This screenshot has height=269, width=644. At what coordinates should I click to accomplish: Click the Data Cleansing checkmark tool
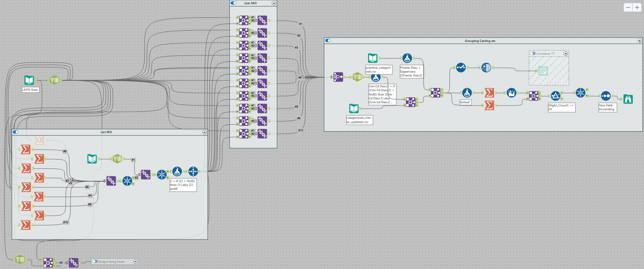click(x=461, y=68)
